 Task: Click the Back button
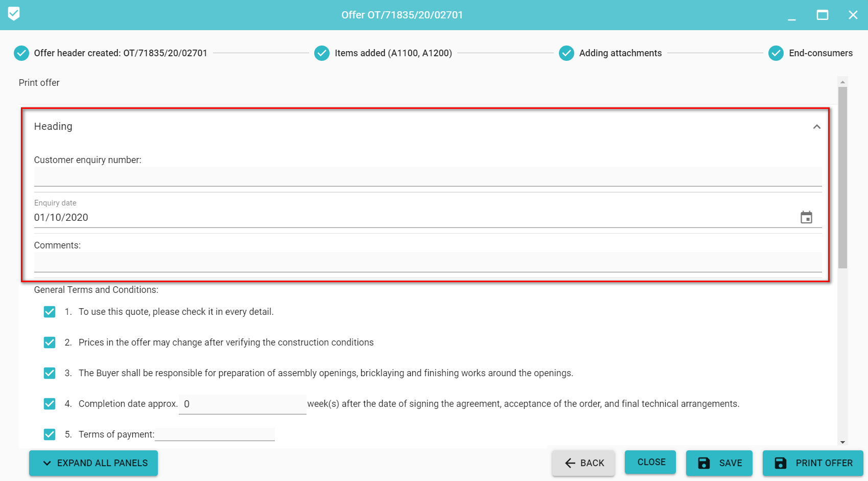583,463
